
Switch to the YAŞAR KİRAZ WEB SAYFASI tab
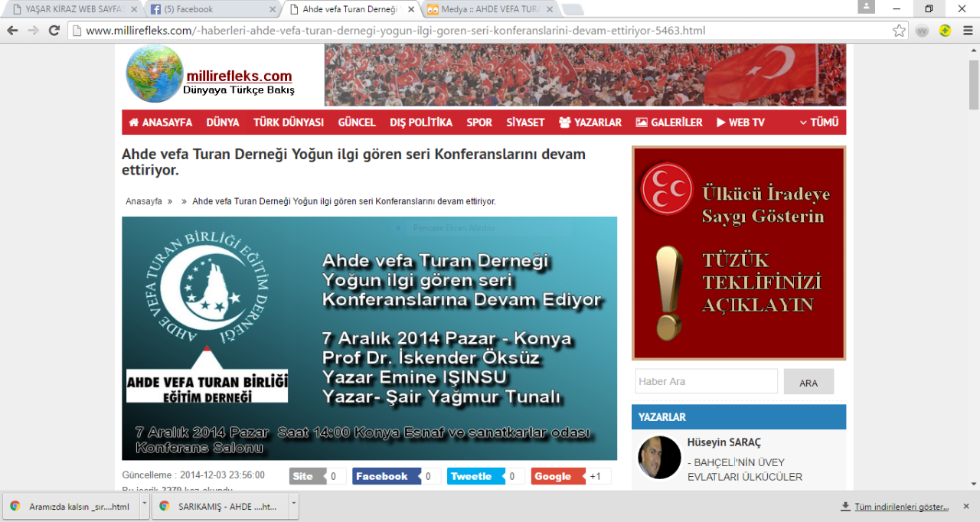(73, 9)
